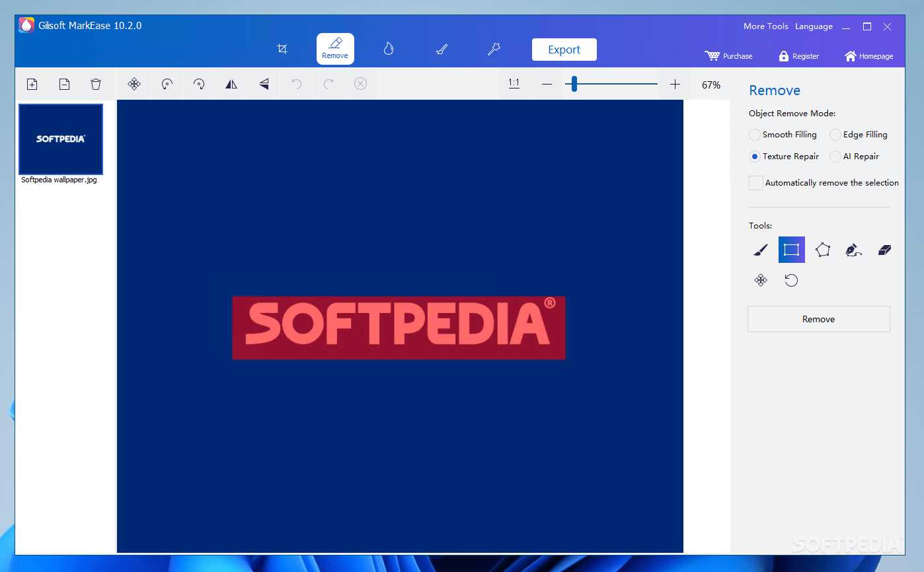Click the zoom out minus button
Viewport: 924px width, 572px height.
[547, 84]
